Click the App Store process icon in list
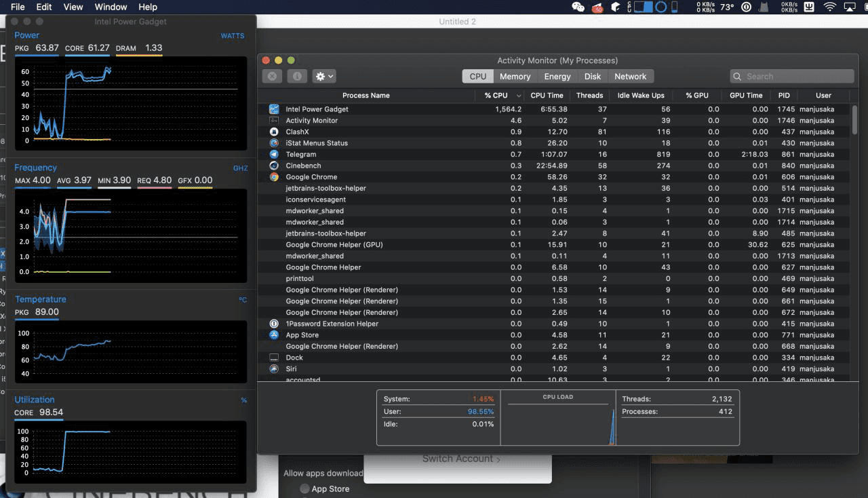 [274, 335]
